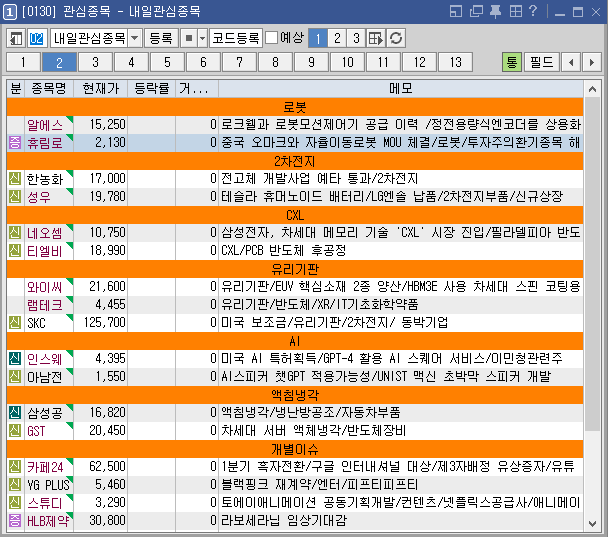Click the 등락률 column header
This screenshot has width=608, height=537.
pyautogui.click(x=152, y=89)
